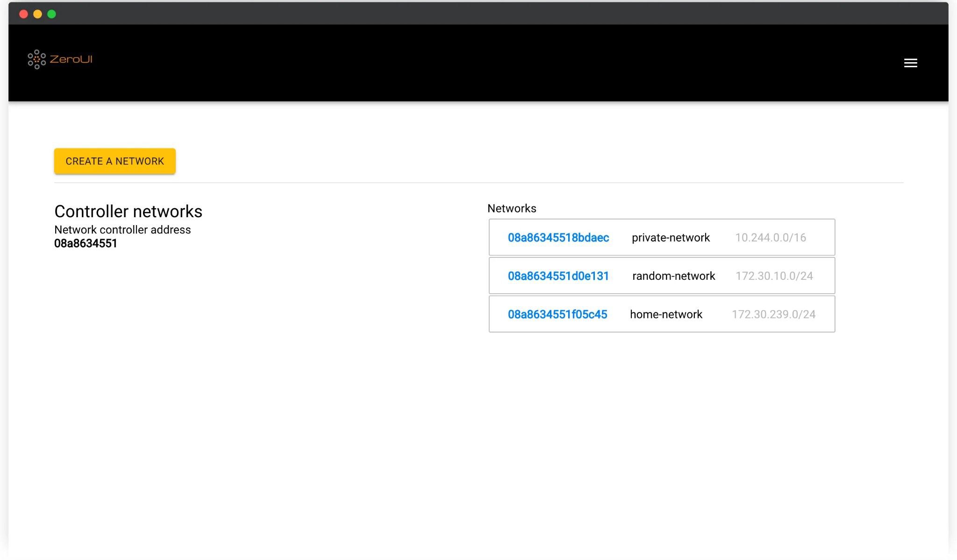
Task: Click subnet 172.30.10.0/24 text
Action: (774, 276)
